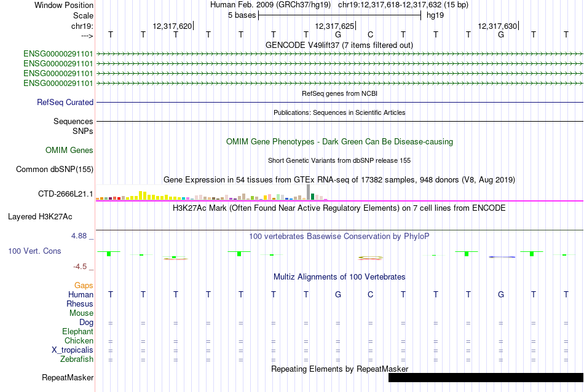Click the Window Position track label
The image size is (584, 392).
(64, 5)
